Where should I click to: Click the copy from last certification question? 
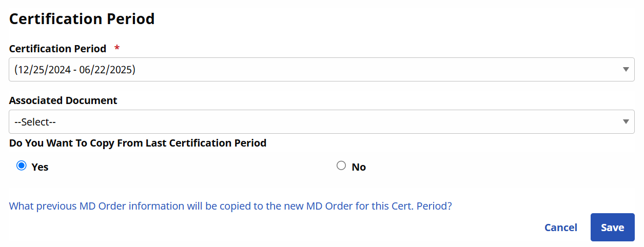pyautogui.click(x=138, y=143)
